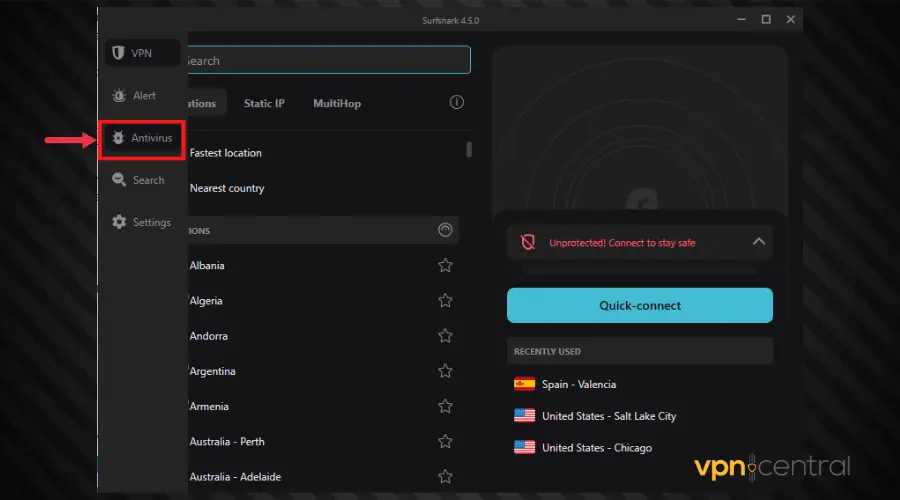Screen dimensions: 900x500
Task: Click into the location search field
Action: 329,60
